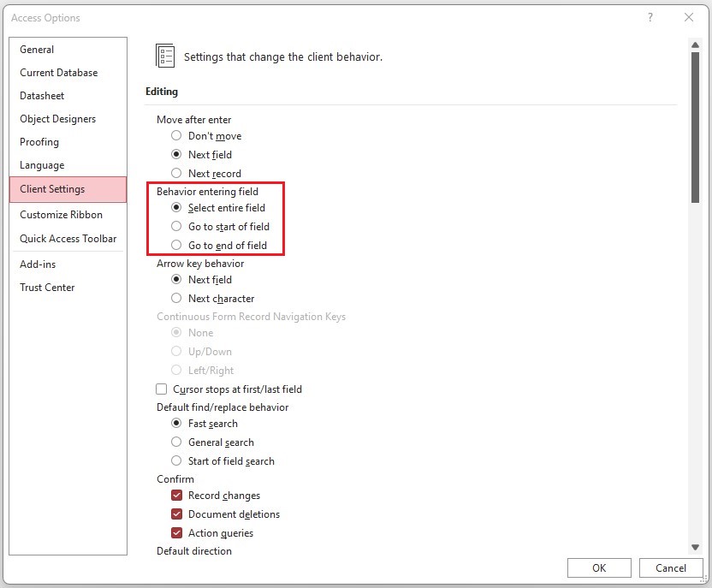Click the scrollbar down arrow

click(696, 547)
